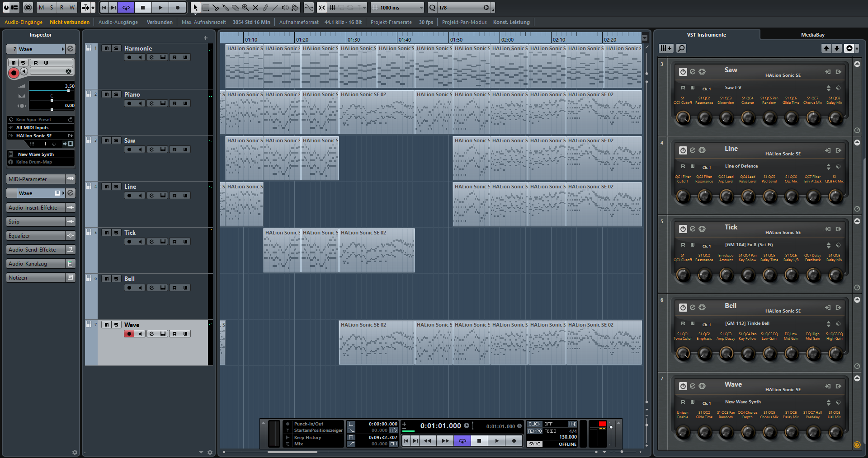Choose the Zoom magnifier tool

(x=245, y=8)
